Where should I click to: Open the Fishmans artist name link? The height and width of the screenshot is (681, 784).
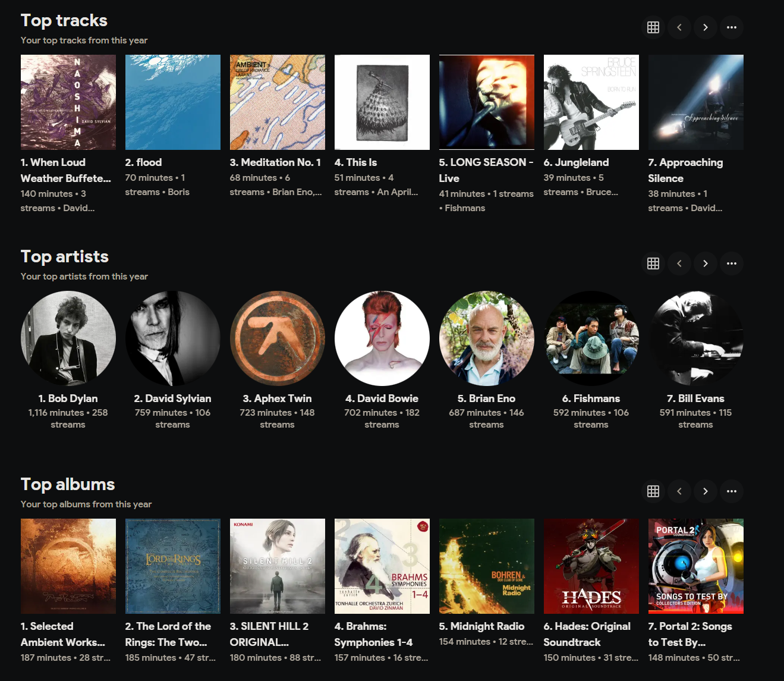(x=591, y=398)
